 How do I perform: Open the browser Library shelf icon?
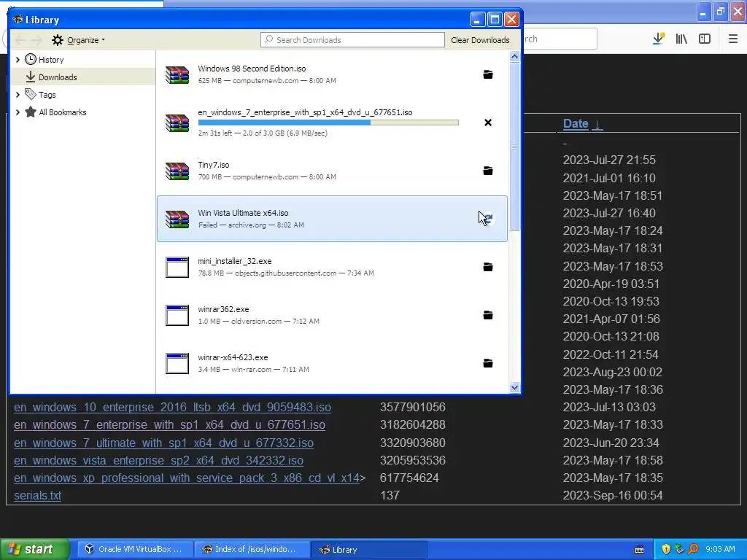[x=681, y=39]
